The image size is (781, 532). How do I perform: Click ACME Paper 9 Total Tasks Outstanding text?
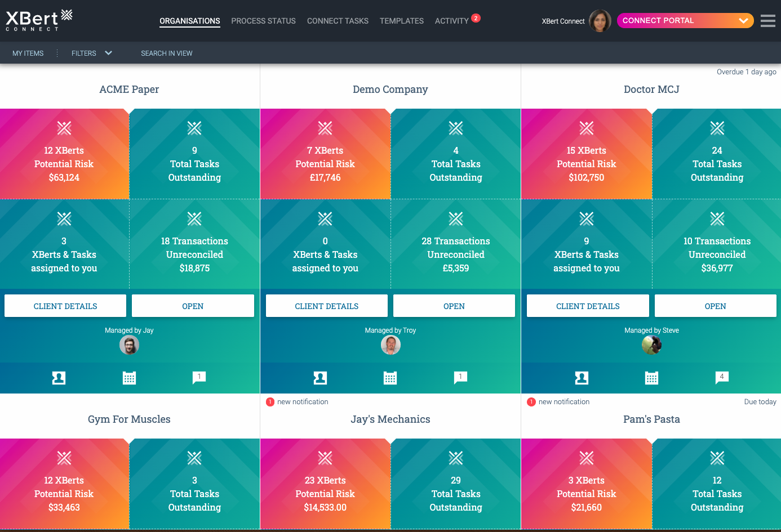[x=194, y=164]
